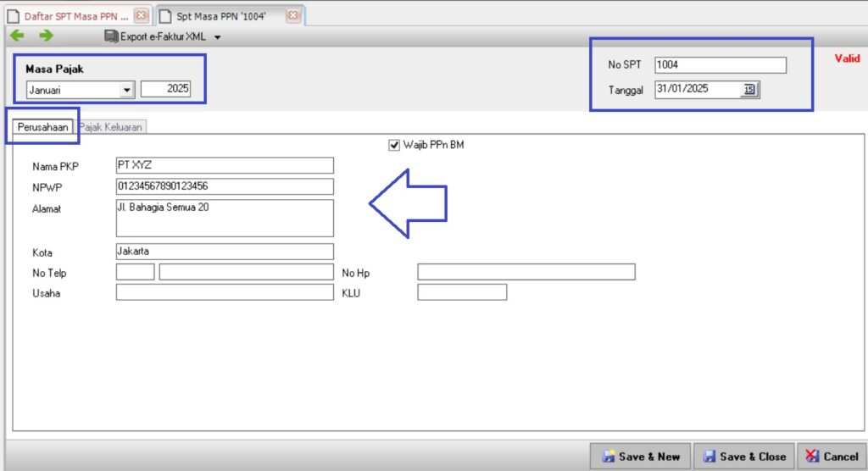Screen dimensions: 868x471
Task: Expand the Masa Pajak month dropdown
Action: [126, 90]
